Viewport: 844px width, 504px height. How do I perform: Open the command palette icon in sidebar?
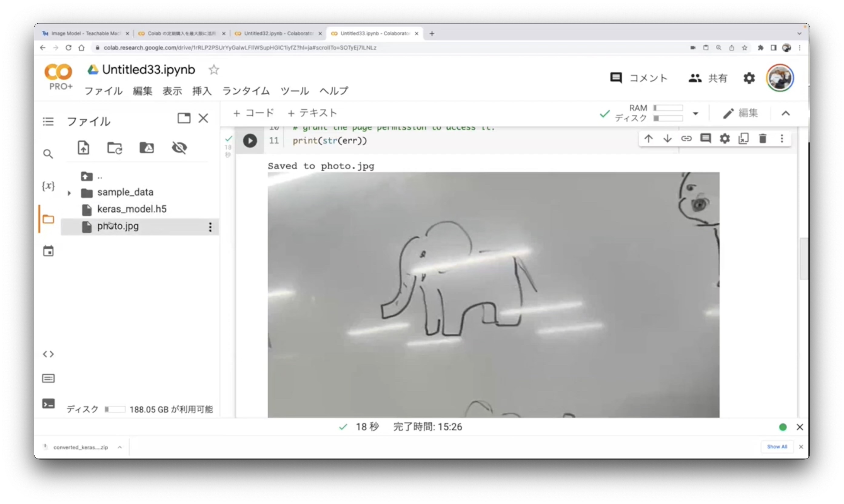[x=48, y=379]
